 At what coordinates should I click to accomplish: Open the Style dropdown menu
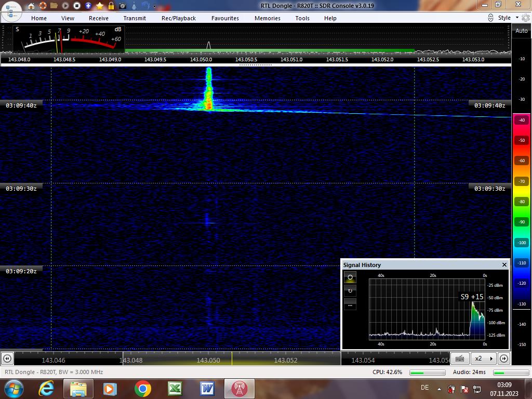(x=508, y=18)
